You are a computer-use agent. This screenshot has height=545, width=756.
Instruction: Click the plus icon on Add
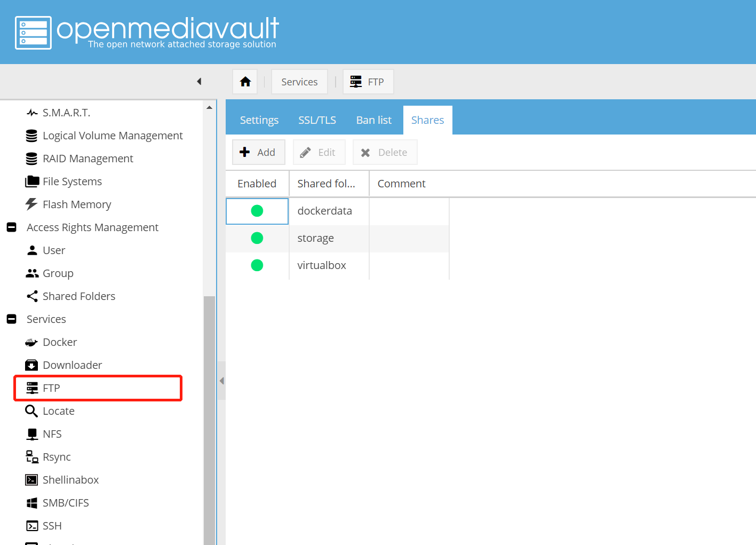tap(245, 152)
